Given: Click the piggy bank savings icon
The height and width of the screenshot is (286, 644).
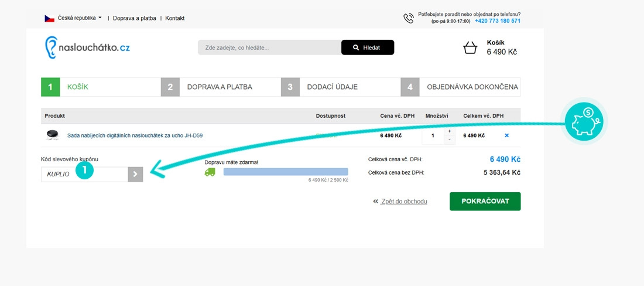Looking at the screenshot, I should (584, 121).
